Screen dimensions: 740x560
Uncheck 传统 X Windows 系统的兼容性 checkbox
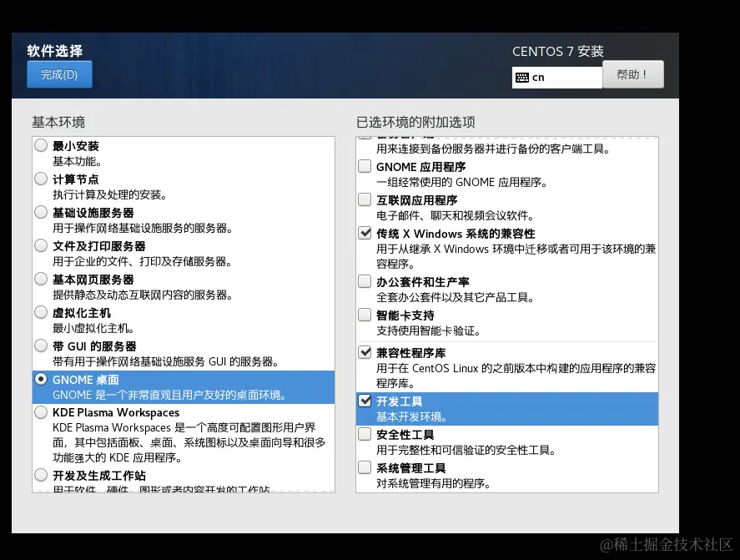365,233
